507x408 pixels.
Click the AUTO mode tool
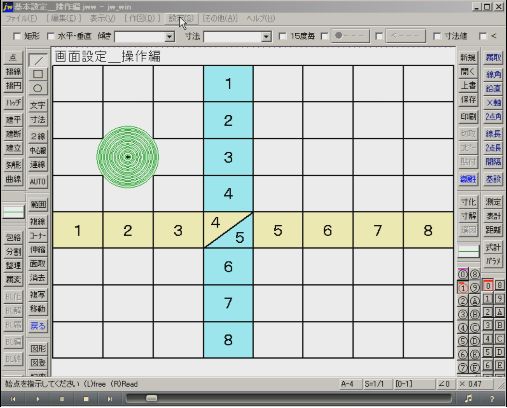[x=38, y=182]
